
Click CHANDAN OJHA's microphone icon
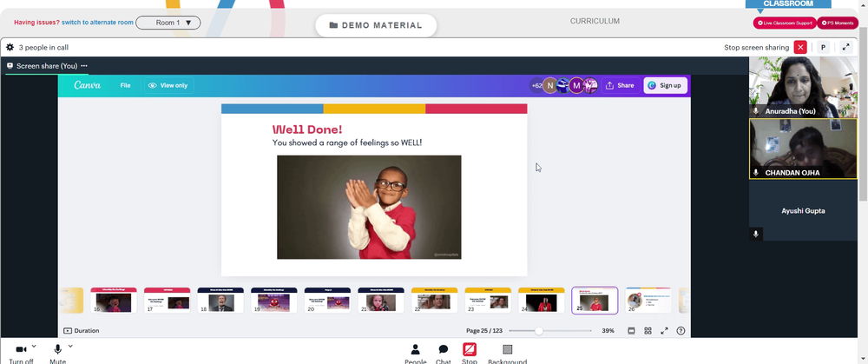click(756, 173)
